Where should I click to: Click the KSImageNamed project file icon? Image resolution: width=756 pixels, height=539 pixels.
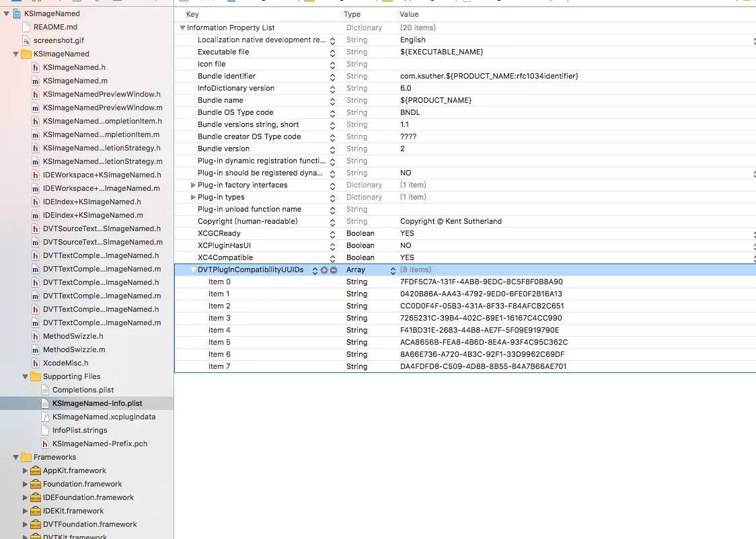[17, 13]
